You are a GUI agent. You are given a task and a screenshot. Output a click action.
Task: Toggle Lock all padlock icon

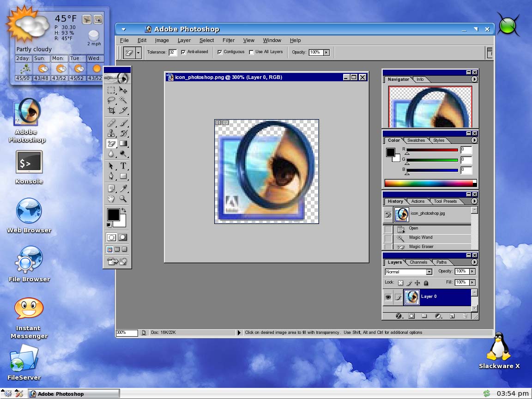426,283
